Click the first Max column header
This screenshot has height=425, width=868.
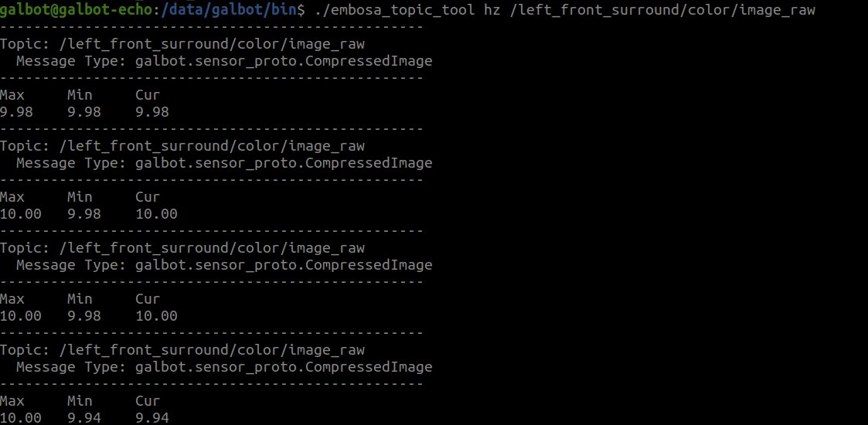pos(12,95)
